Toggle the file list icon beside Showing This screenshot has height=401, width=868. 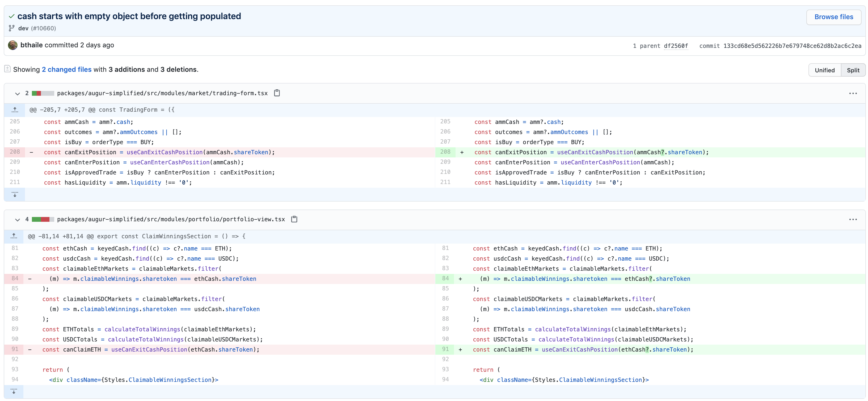pyautogui.click(x=7, y=69)
